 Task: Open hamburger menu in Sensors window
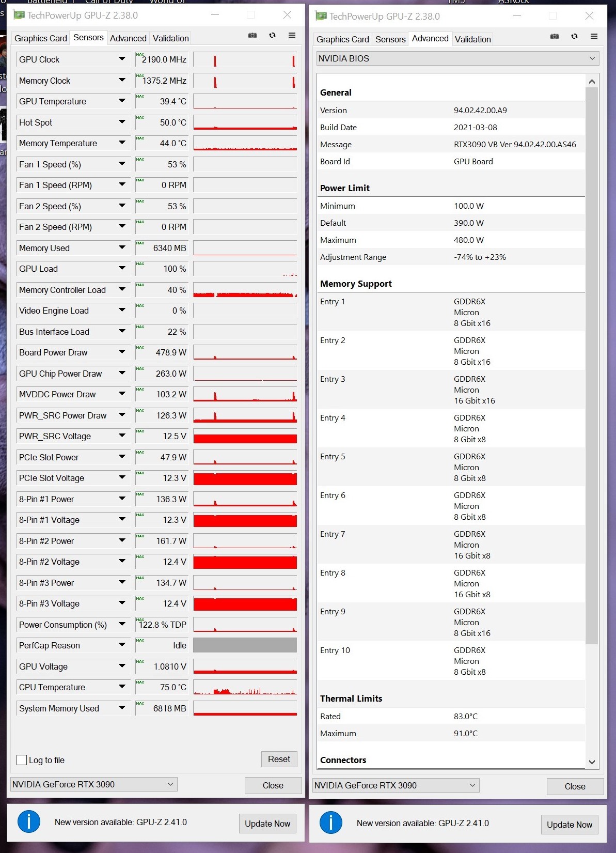[x=292, y=35]
